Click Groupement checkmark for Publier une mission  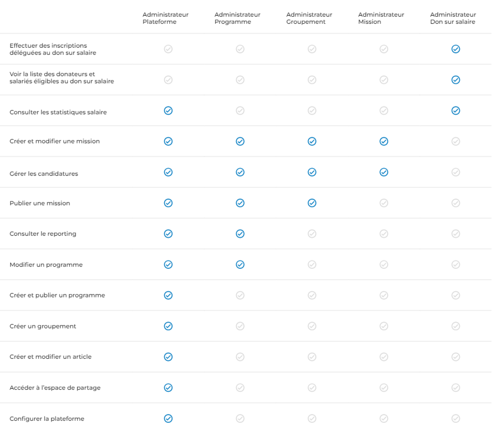[x=312, y=203]
